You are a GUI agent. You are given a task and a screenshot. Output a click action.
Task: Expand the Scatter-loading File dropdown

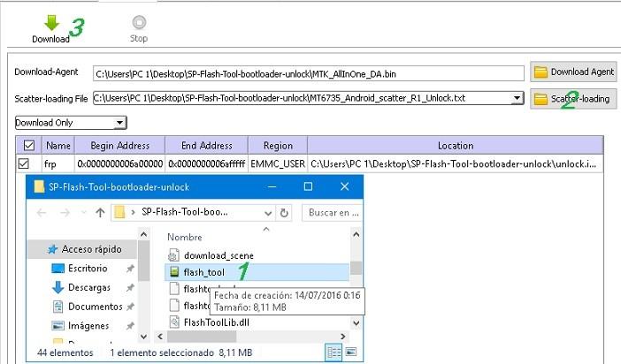point(517,98)
